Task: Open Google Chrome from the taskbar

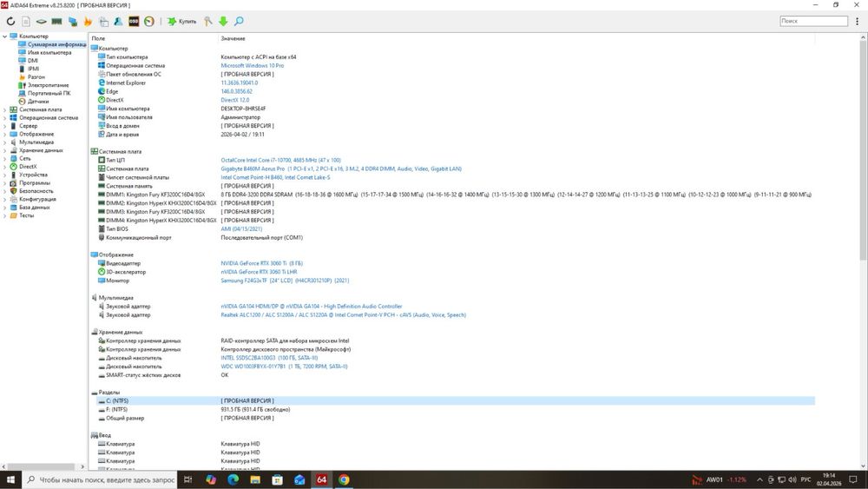Action: pos(344,479)
